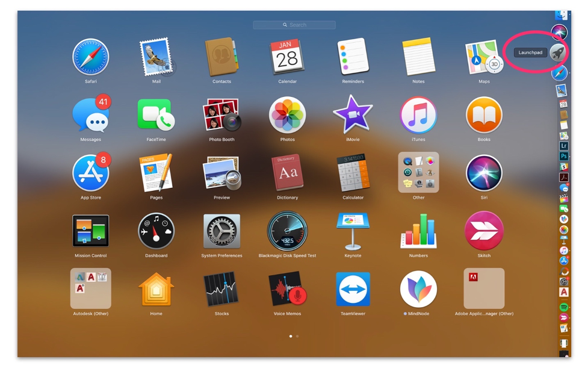The height and width of the screenshot is (371, 588).
Task: Open the Photo Booth app
Action: click(x=221, y=115)
